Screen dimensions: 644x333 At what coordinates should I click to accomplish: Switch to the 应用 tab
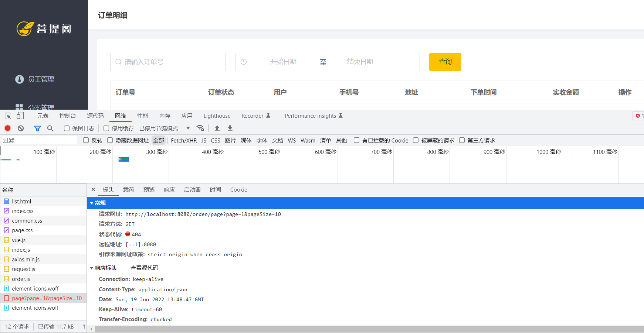pos(187,116)
